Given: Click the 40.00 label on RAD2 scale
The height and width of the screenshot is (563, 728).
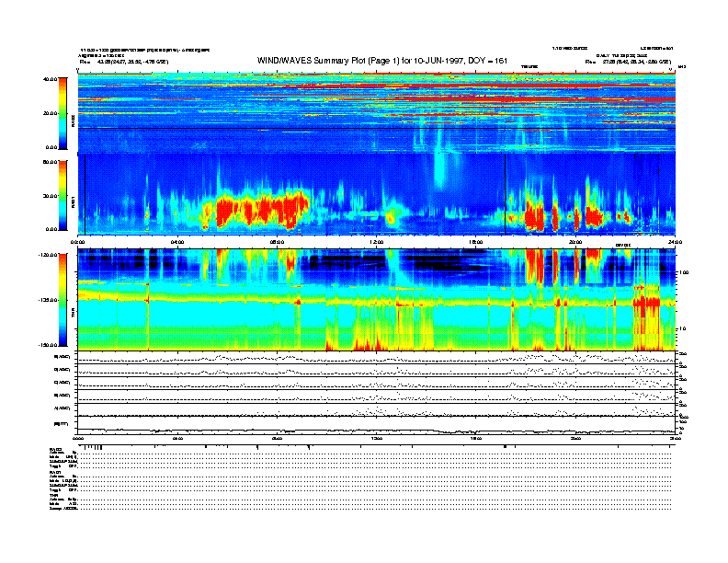Looking at the screenshot, I should pos(50,79).
